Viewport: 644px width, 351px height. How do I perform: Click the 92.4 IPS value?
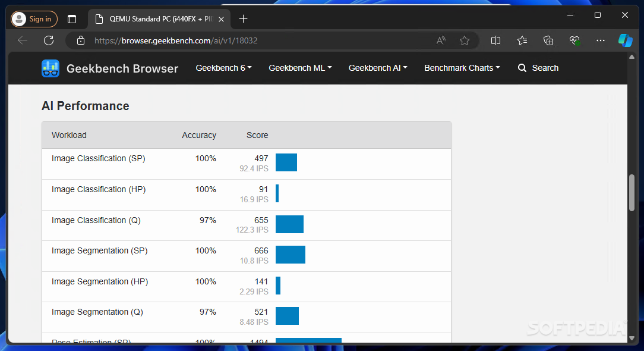(x=254, y=168)
